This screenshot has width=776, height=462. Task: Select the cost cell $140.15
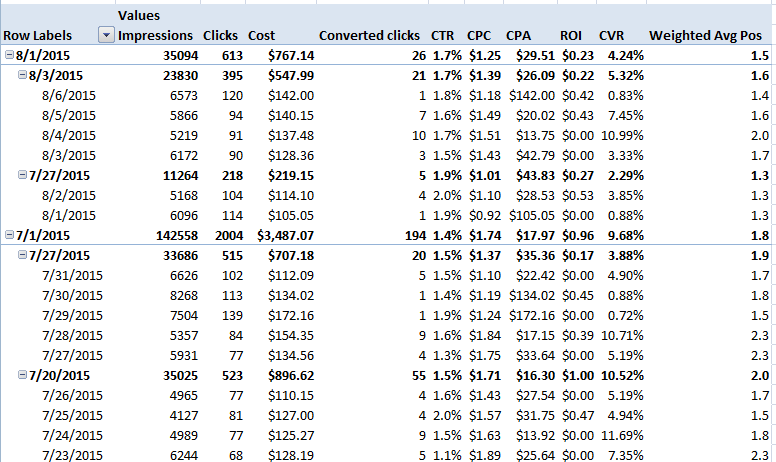point(291,115)
